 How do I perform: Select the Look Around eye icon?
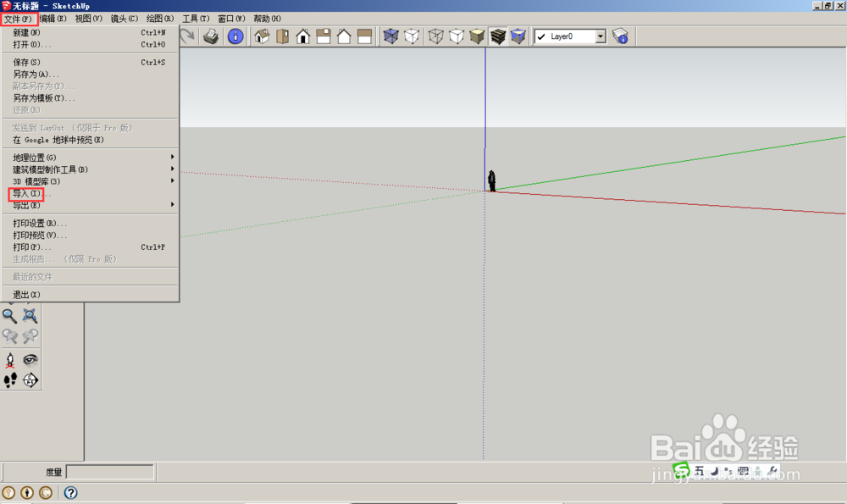30,360
